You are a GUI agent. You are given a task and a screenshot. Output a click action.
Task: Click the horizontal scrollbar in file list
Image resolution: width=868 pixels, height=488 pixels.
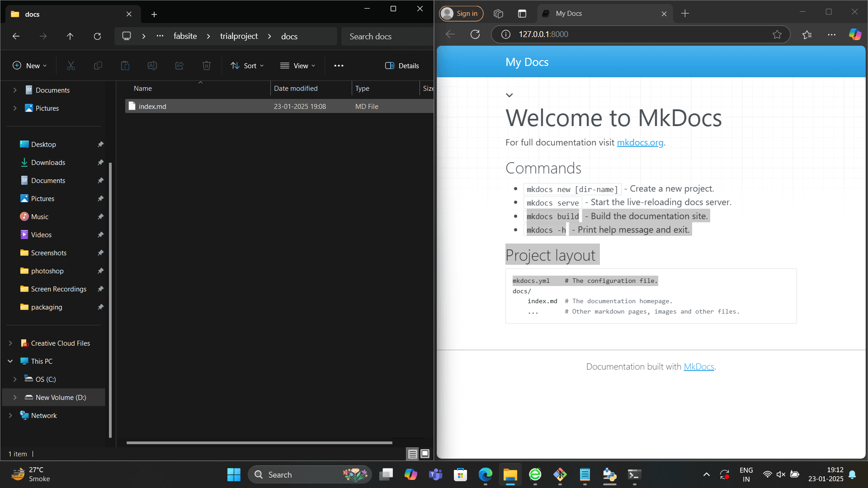[x=259, y=443]
